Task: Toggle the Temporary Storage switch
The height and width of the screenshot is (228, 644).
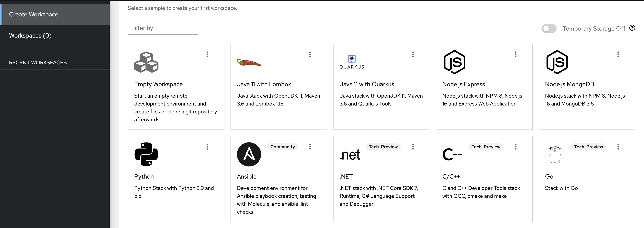Action: (x=549, y=28)
